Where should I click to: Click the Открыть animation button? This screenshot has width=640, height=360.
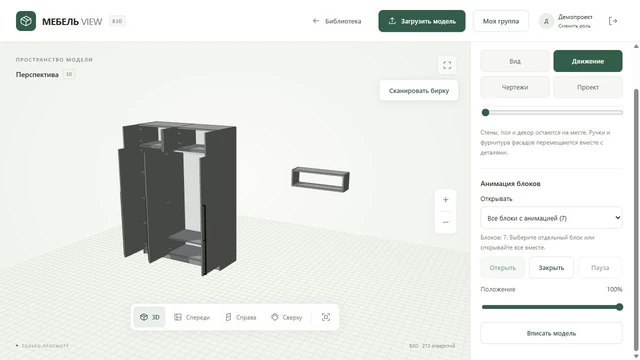click(x=502, y=268)
